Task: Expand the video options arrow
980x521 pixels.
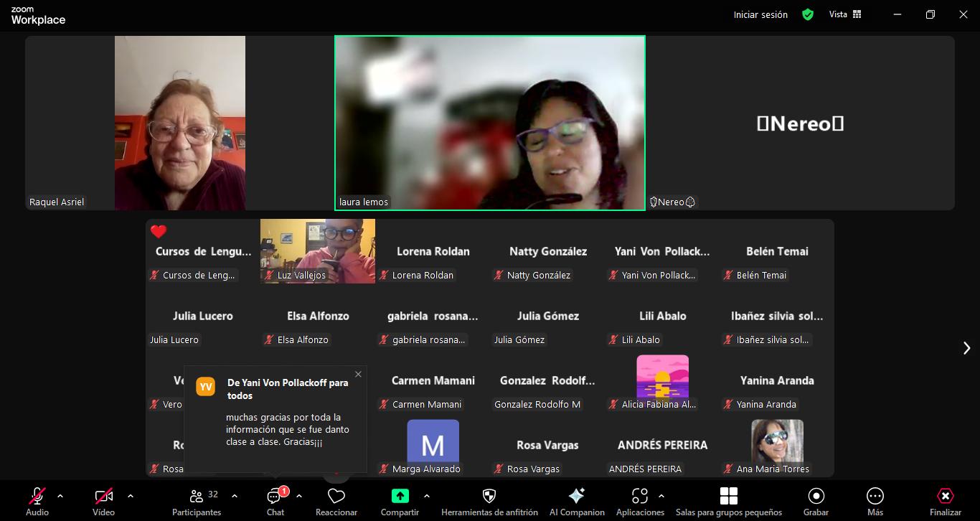Action: [131, 496]
